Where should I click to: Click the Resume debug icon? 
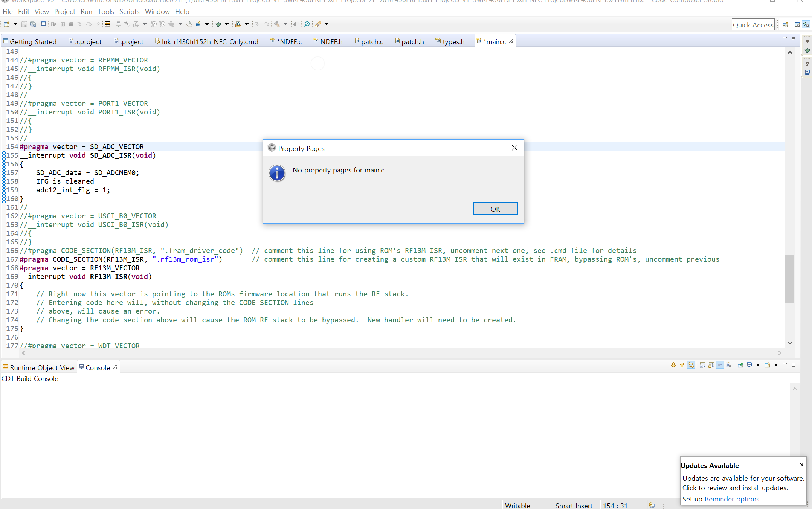(54, 24)
